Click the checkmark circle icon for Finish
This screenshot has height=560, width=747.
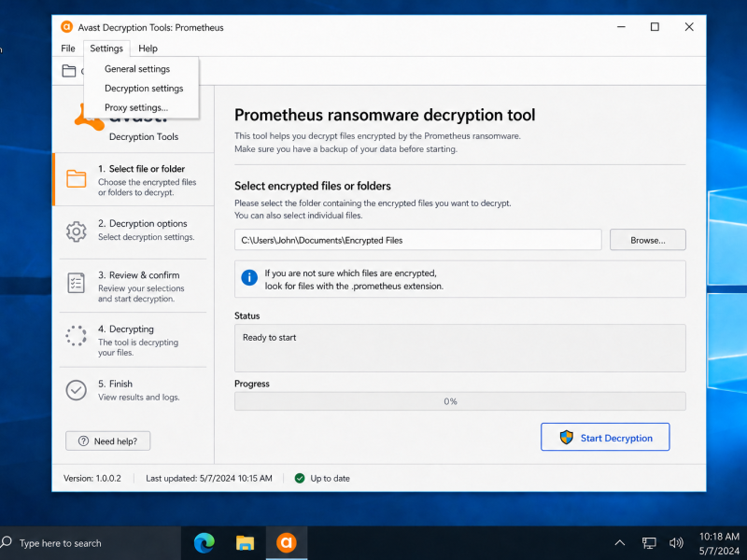point(77,390)
